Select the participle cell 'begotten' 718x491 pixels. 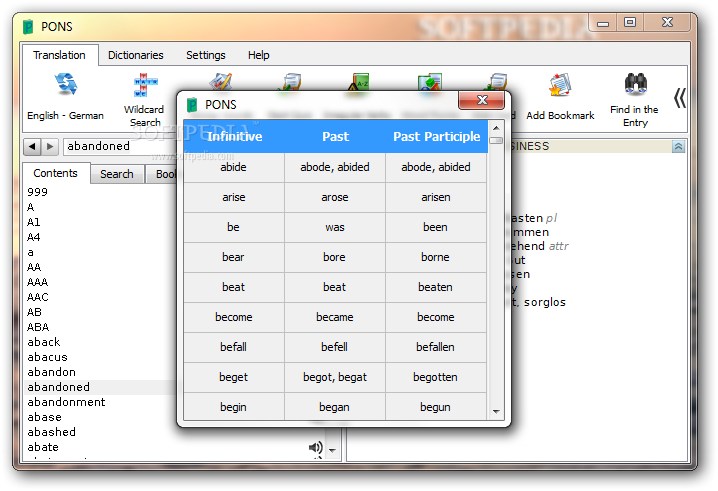coord(436,377)
